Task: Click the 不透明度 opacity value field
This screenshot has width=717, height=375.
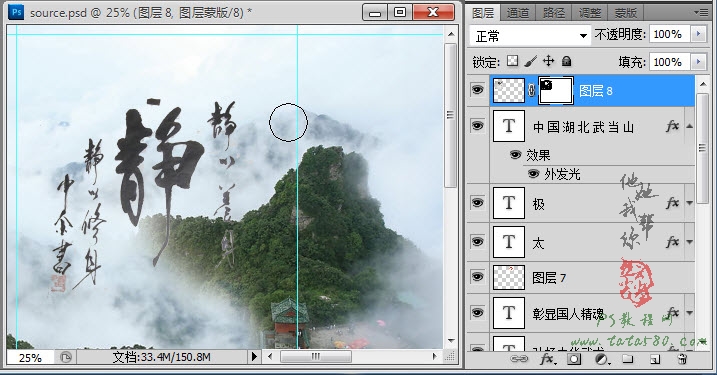Action: click(669, 34)
